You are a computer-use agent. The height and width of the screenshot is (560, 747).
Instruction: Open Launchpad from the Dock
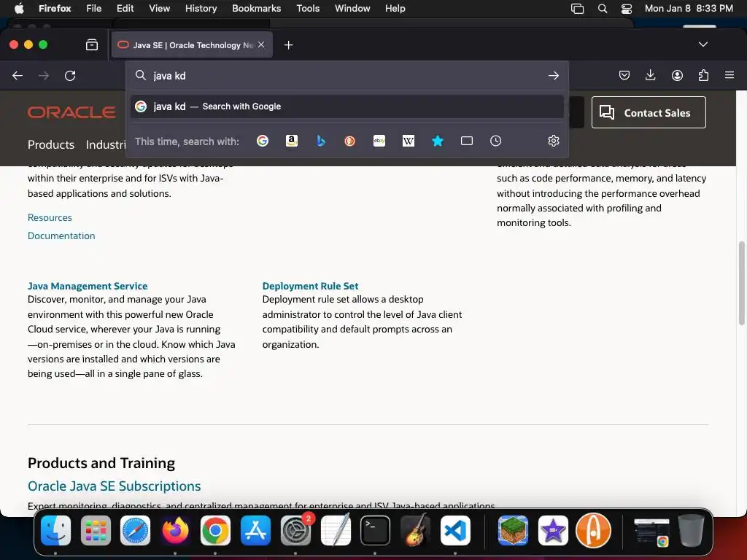[x=96, y=531]
